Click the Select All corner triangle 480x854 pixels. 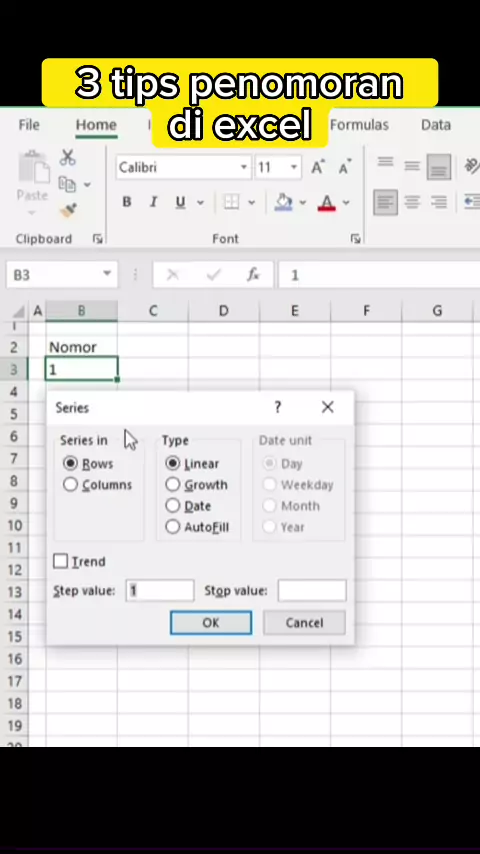point(19,312)
